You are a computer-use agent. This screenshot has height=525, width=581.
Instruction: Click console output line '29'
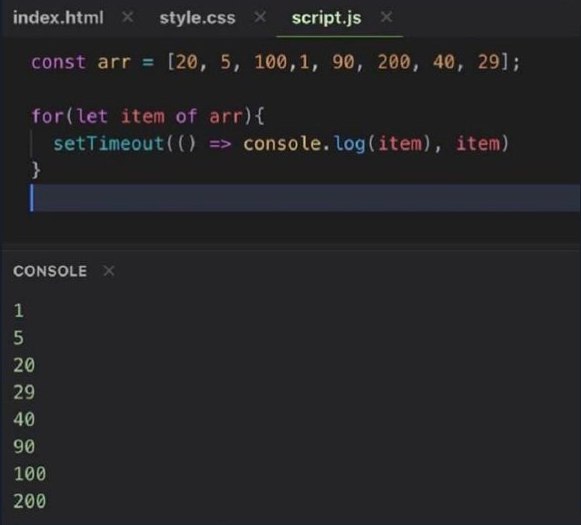[24, 392]
